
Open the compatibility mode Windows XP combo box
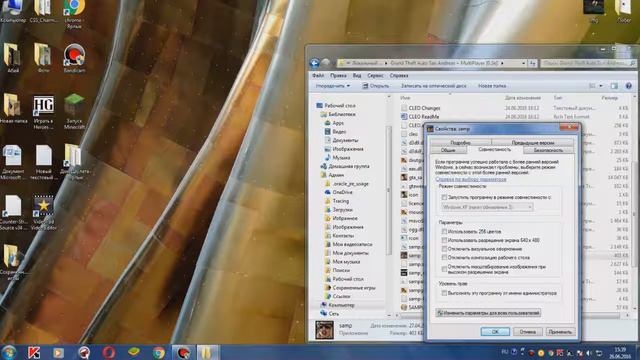[487, 207]
